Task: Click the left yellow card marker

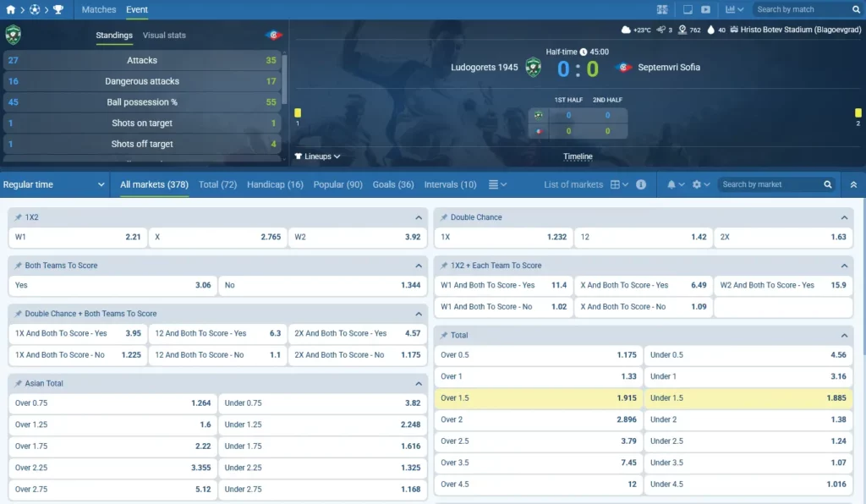Action: [x=298, y=113]
